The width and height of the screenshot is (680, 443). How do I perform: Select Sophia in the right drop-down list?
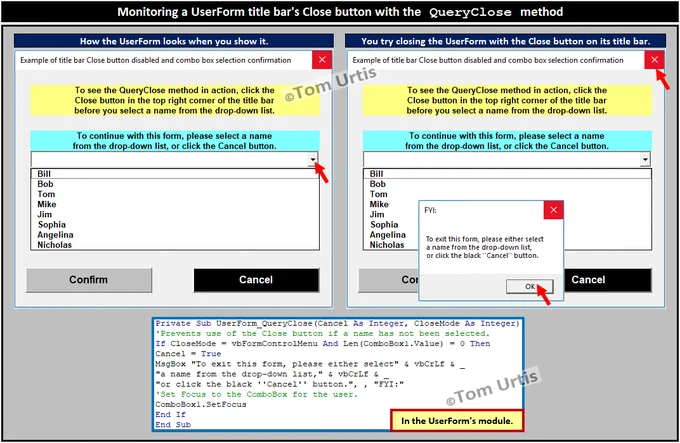click(x=391, y=225)
